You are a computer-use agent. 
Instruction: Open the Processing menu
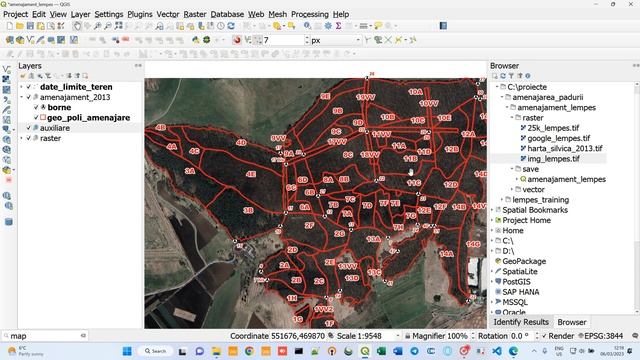310,14
